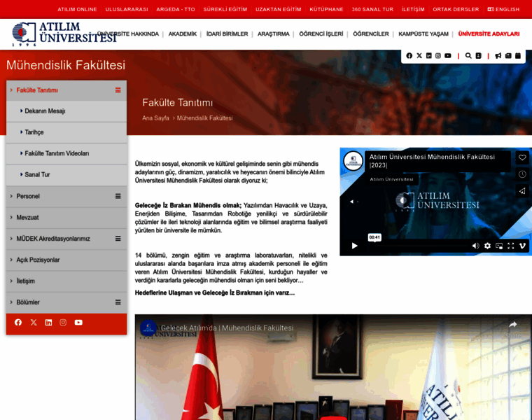
Task: Open Vimeo player settings gear
Action: click(x=487, y=246)
